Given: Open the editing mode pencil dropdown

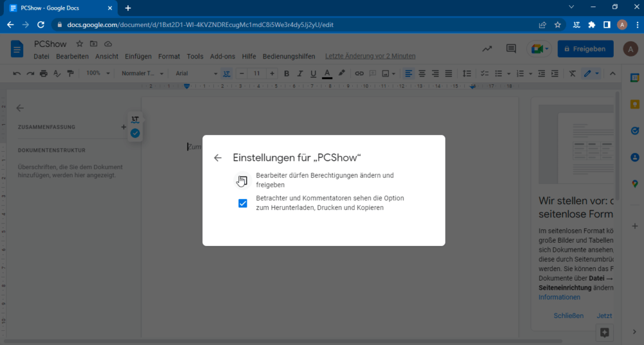Looking at the screenshot, I should (591, 73).
